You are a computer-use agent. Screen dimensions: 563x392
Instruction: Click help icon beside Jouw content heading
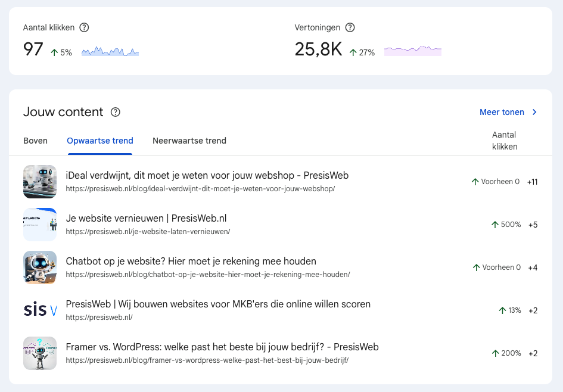click(116, 112)
